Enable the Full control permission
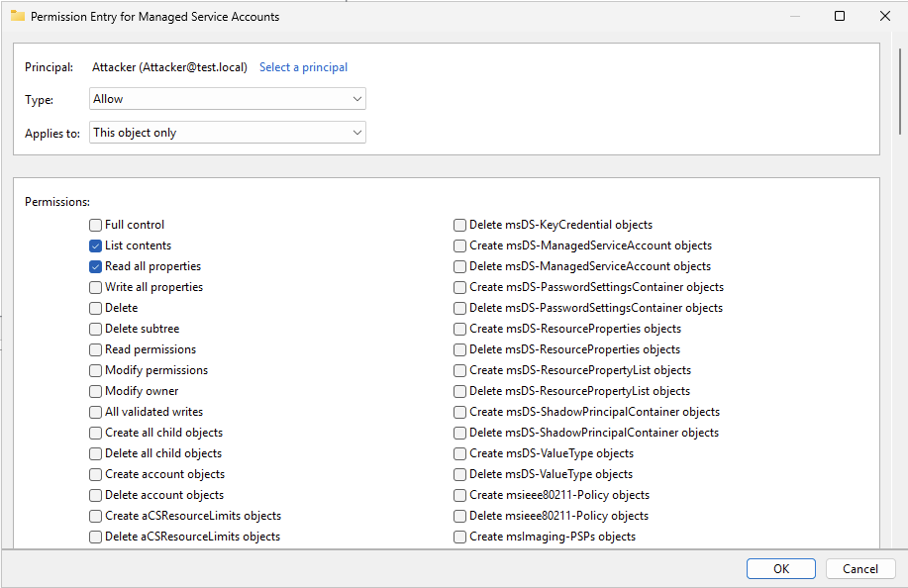 [95, 225]
